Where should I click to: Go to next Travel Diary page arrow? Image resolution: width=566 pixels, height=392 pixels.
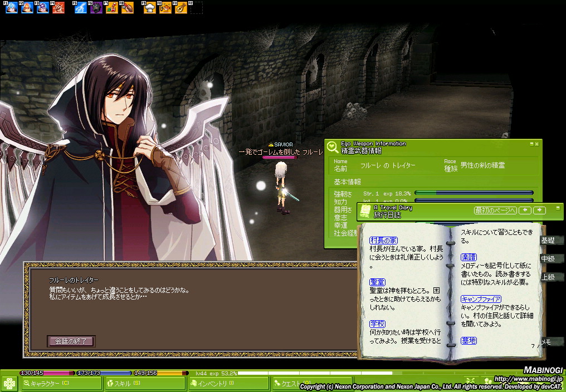tap(540, 210)
